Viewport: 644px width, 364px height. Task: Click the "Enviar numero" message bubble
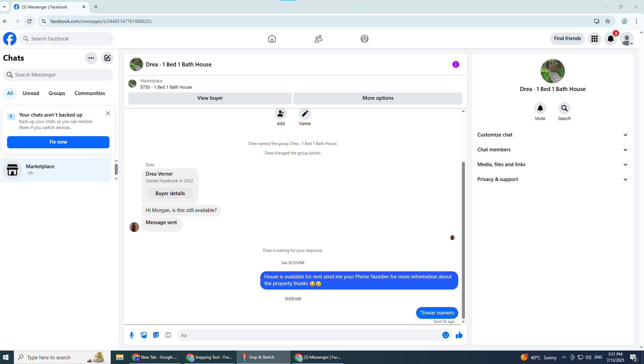[x=437, y=313]
